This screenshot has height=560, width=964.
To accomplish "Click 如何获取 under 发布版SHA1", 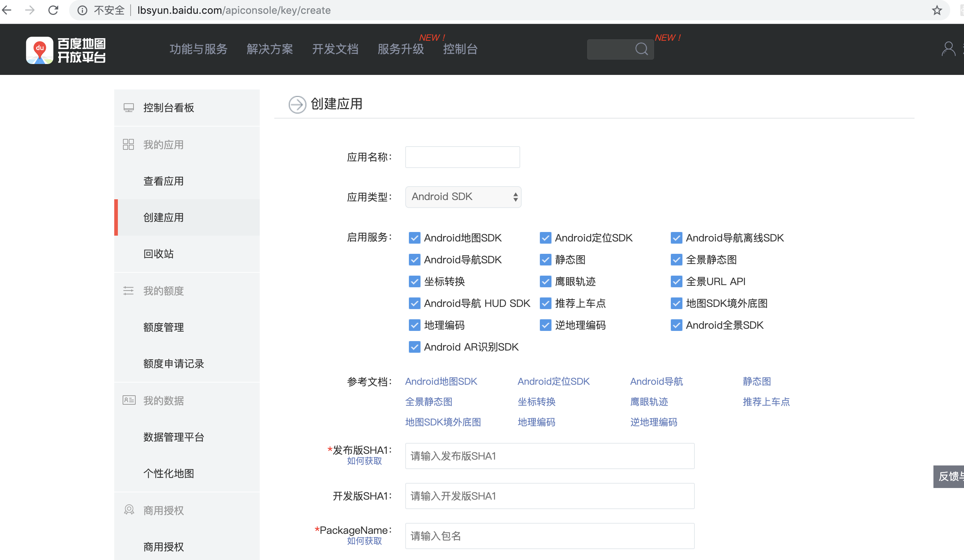I will (364, 461).
